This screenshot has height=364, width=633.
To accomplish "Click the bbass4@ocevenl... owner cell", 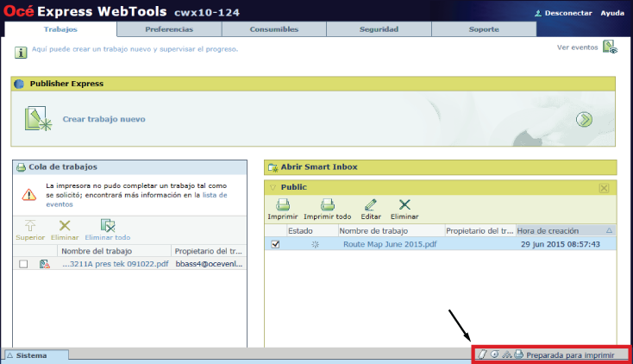I will tap(209, 264).
